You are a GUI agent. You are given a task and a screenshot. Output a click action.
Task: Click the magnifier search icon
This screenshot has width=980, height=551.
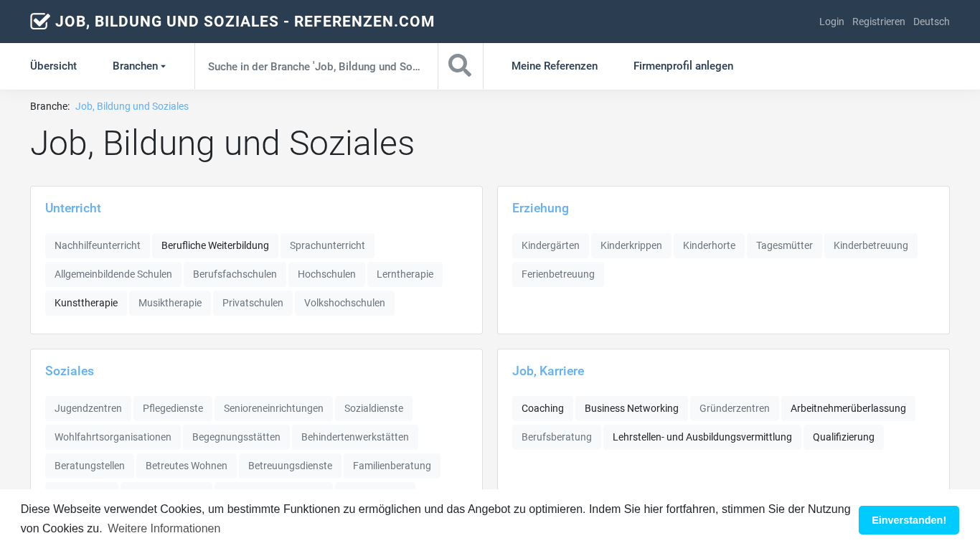coord(460,66)
